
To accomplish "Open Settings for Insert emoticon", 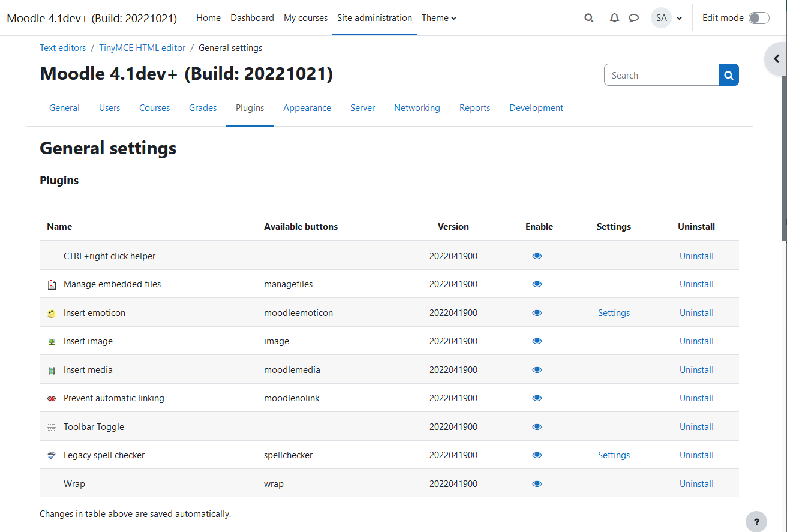I will coord(614,313).
